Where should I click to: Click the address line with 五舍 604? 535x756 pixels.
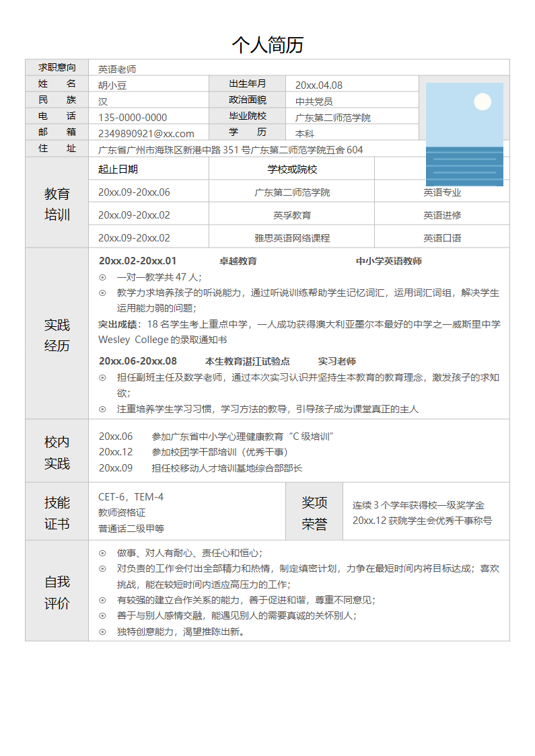pyautogui.click(x=231, y=150)
